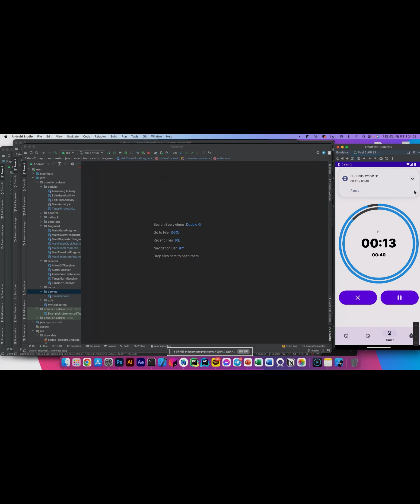Open the SDK Manager toolbar icon
The width and height of the screenshot is (420, 504).
coord(167,153)
